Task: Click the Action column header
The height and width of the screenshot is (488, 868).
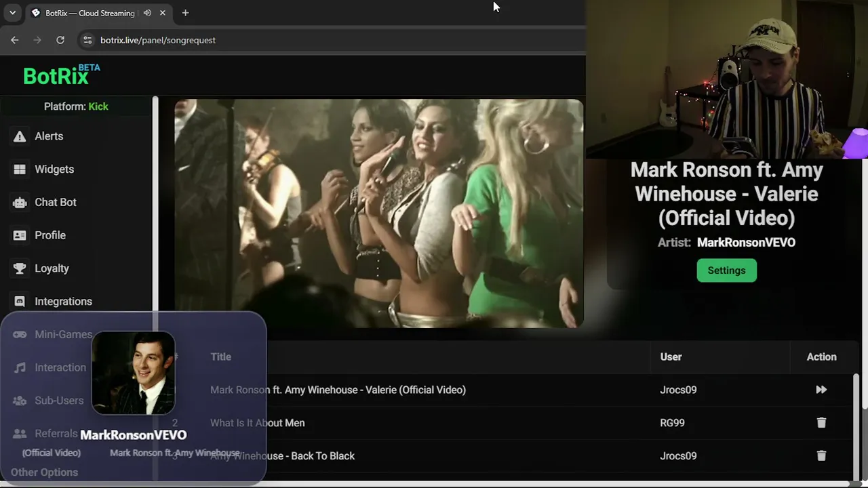Action: click(x=821, y=357)
